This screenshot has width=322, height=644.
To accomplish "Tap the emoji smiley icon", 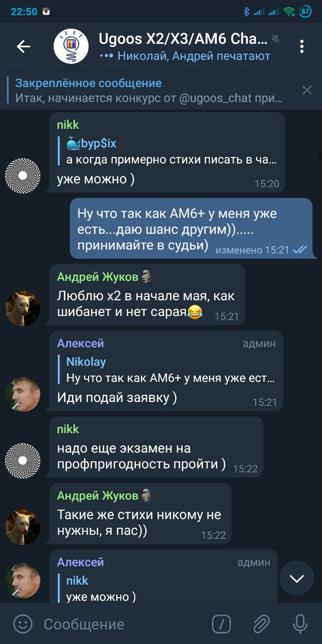I will (x=23, y=624).
